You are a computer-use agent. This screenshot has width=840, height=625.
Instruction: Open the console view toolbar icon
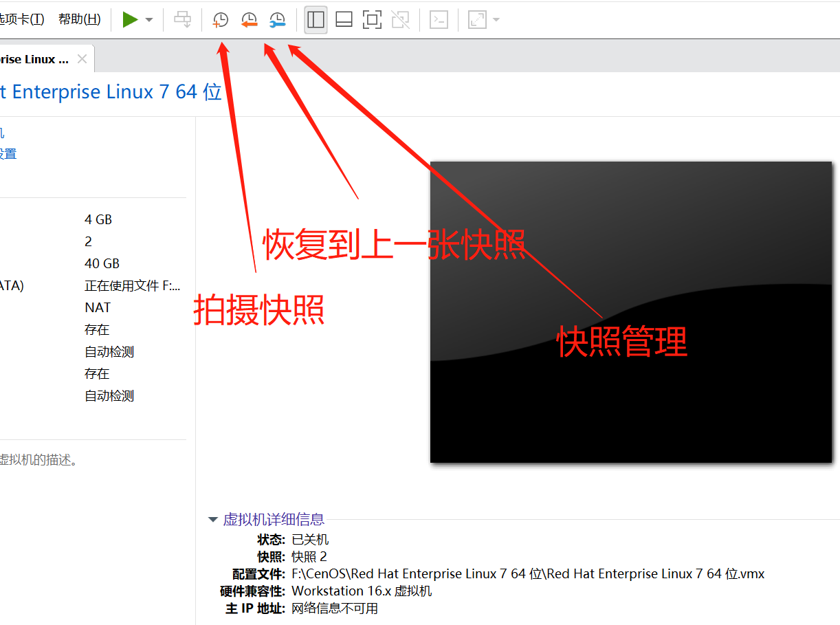[x=439, y=20]
